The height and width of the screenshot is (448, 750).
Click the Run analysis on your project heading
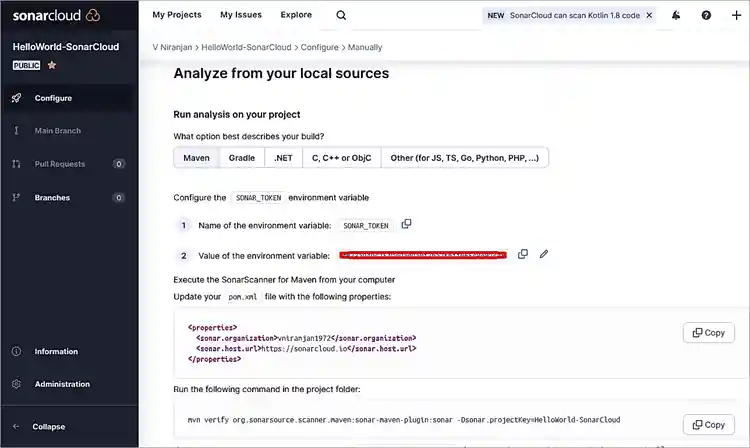click(x=237, y=114)
